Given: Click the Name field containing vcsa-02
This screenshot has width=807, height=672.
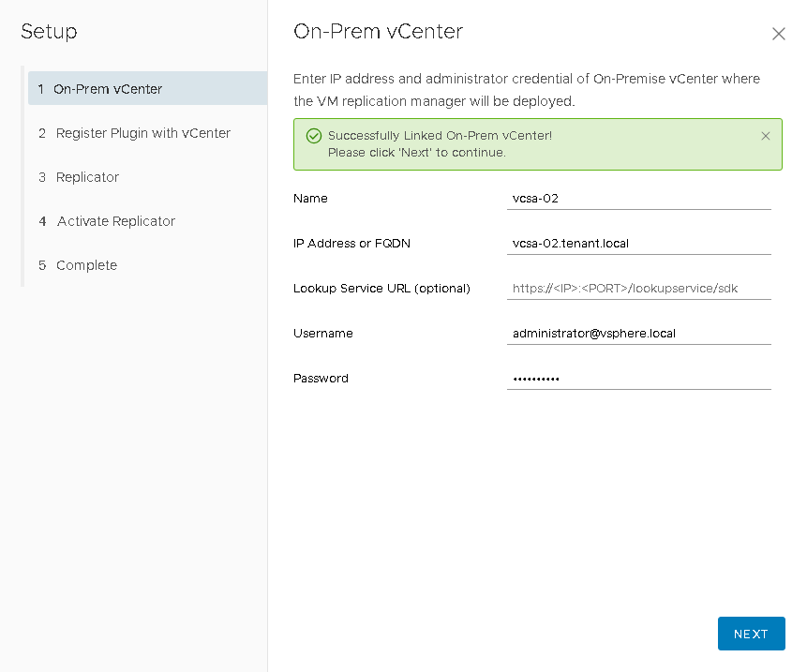Looking at the screenshot, I should (x=638, y=199).
